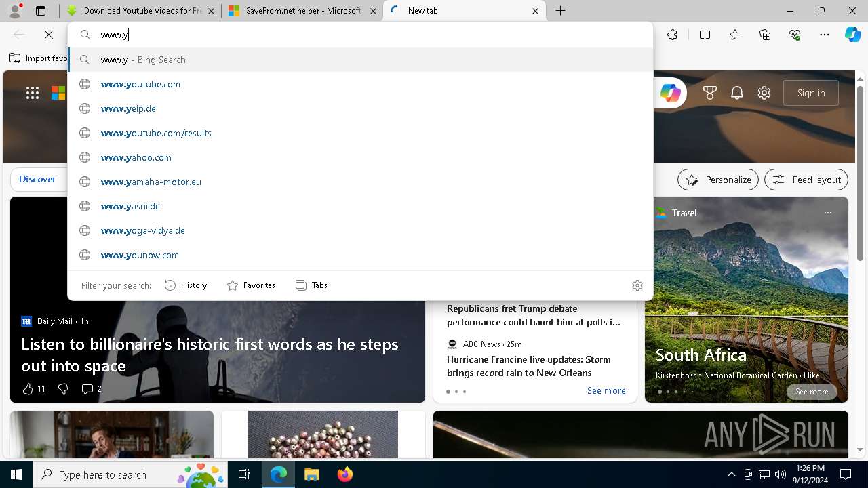Viewport: 868px width, 488px height.
Task: Open Microsoft Rewards trophy icon
Action: click(710, 93)
